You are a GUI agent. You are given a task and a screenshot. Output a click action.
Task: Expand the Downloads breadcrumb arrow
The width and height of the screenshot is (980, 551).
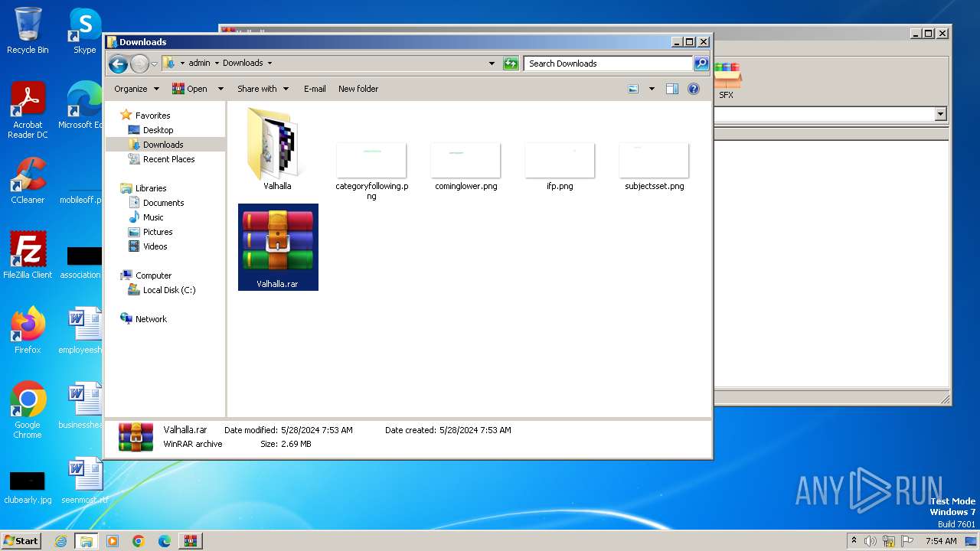coord(269,64)
